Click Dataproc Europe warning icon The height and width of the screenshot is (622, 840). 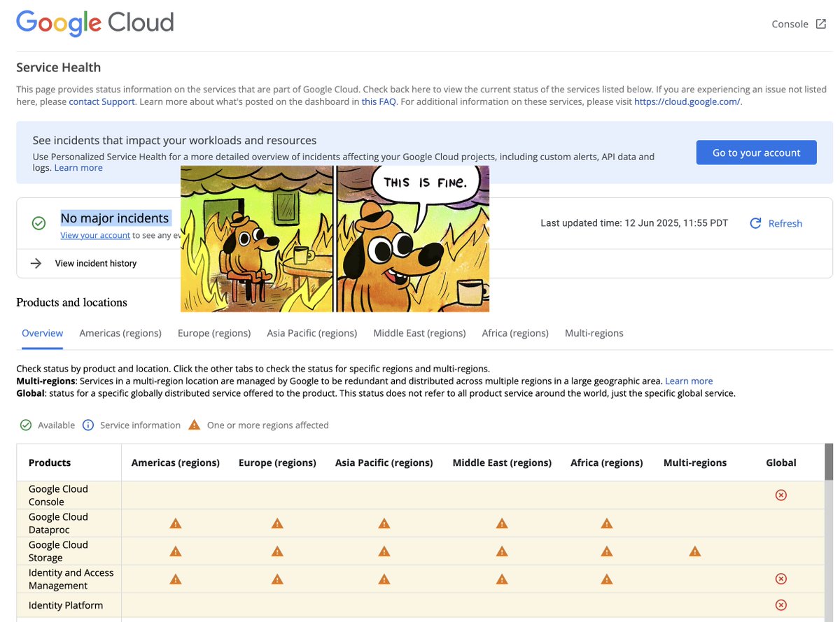coord(277,523)
